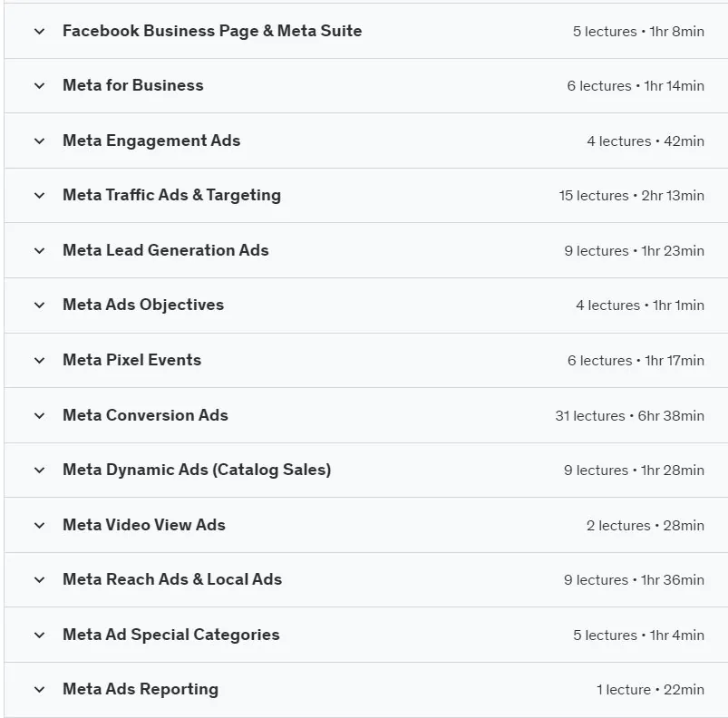Click the chevron beside Meta Engagement Ads
This screenshot has height=718, width=728.
click(x=40, y=141)
